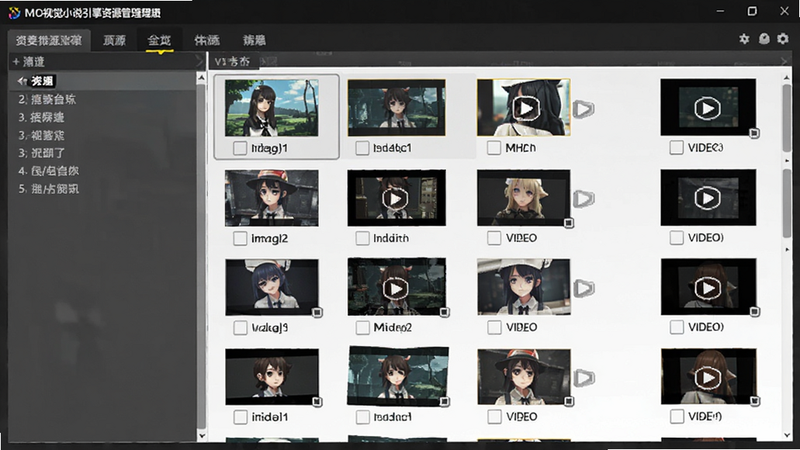The width and height of the screenshot is (800, 450).
Task: Click the right-side grid scrollbar thumb
Action: (787, 117)
